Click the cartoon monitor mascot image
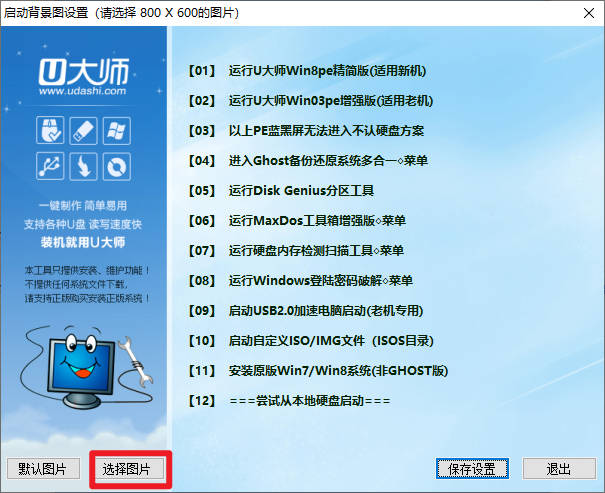Image resolution: width=605 pixels, height=493 pixels. (x=88, y=369)
